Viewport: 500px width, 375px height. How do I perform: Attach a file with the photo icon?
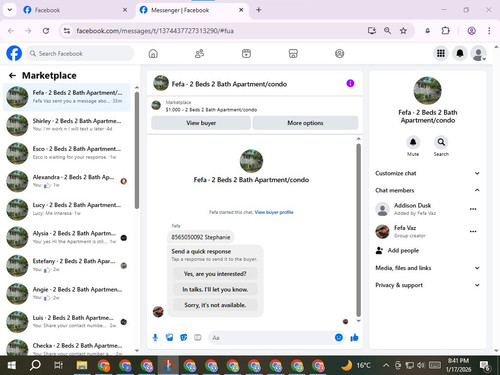169,338
